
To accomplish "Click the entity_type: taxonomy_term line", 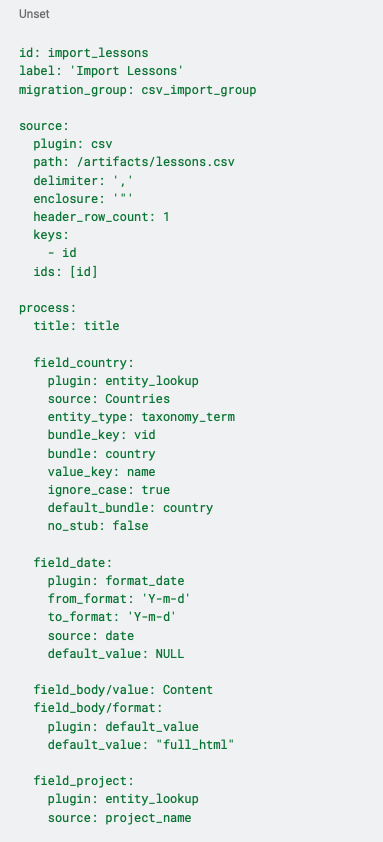I will [141, 417].
